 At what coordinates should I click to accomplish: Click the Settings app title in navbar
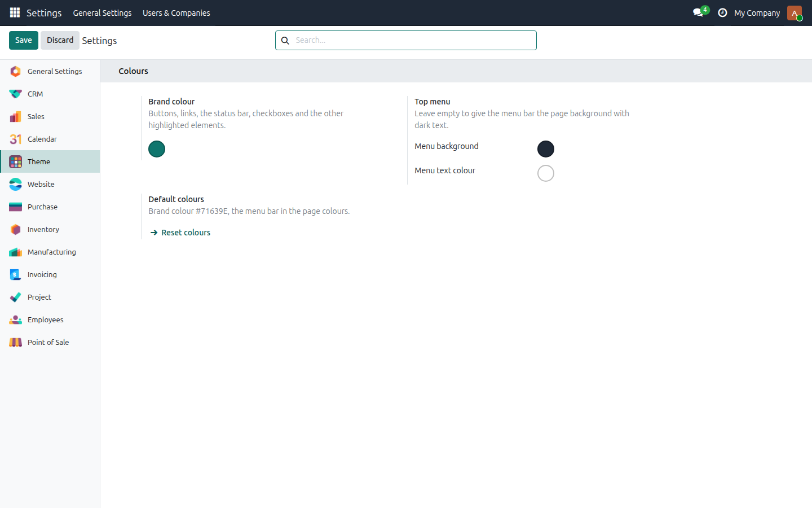[x=44, y=13]
